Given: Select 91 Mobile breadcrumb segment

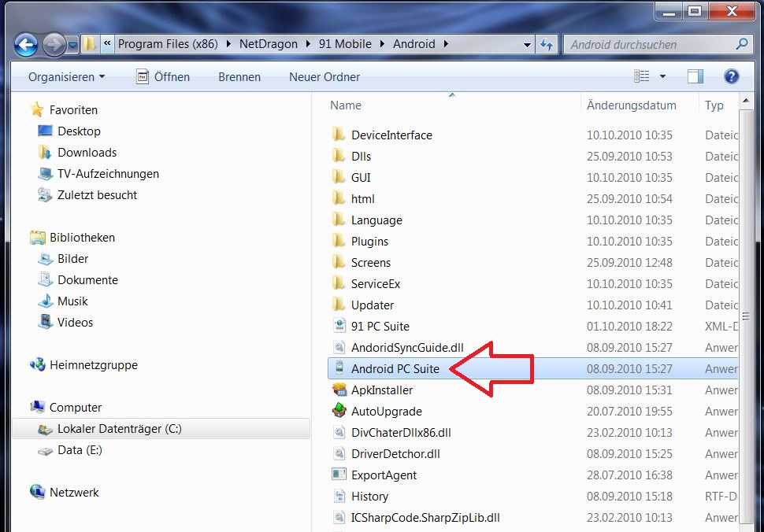Looking at the screenshot, I should coord(345,44).
